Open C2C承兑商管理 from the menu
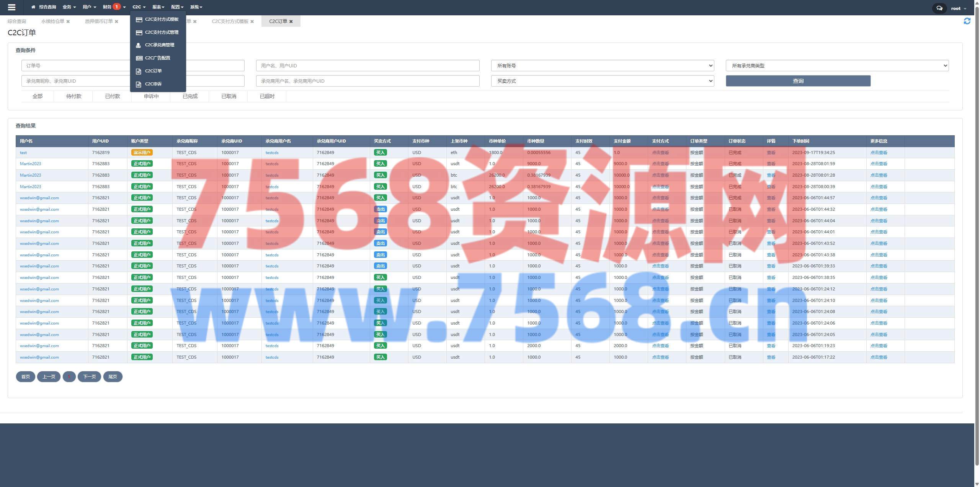The height and width of the screenshot is (487, 980). [x=159, y=45]
